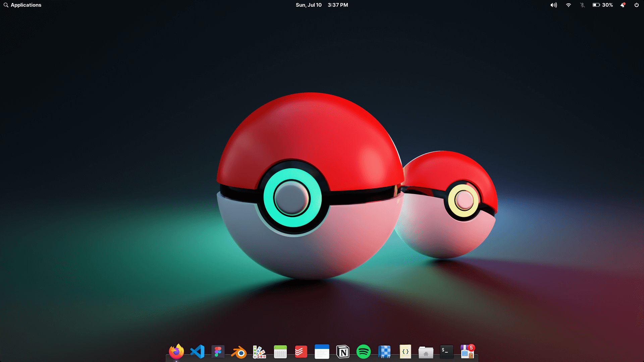Open the Applications menu
This screenshot has height=362, width=644.
(22, 5)
